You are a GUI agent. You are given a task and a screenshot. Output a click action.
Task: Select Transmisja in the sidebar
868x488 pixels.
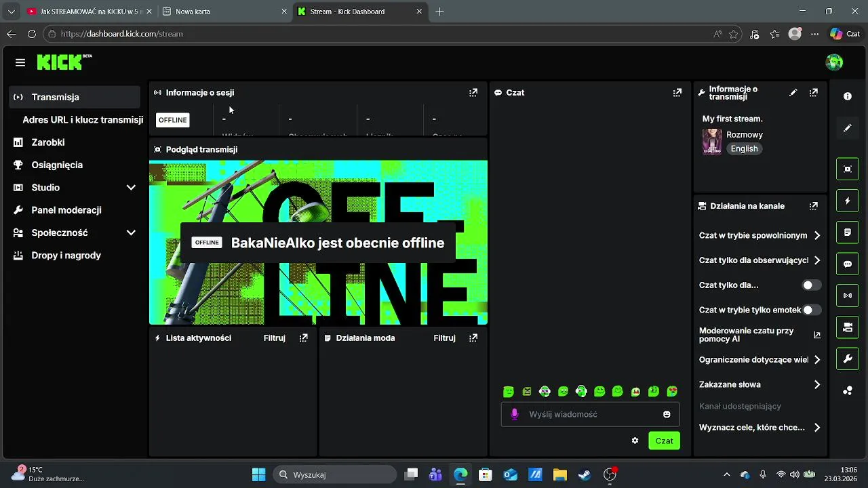coord(75,97)
